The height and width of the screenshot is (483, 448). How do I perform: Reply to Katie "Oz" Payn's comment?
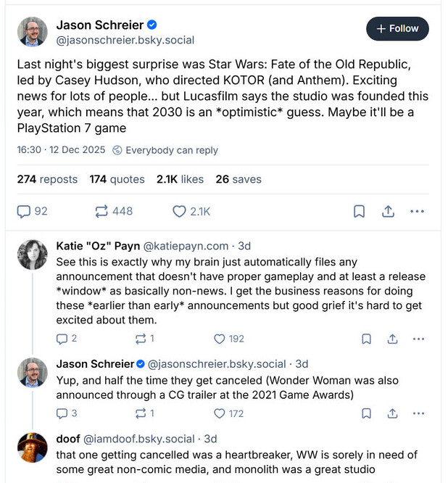click(62, 339)
